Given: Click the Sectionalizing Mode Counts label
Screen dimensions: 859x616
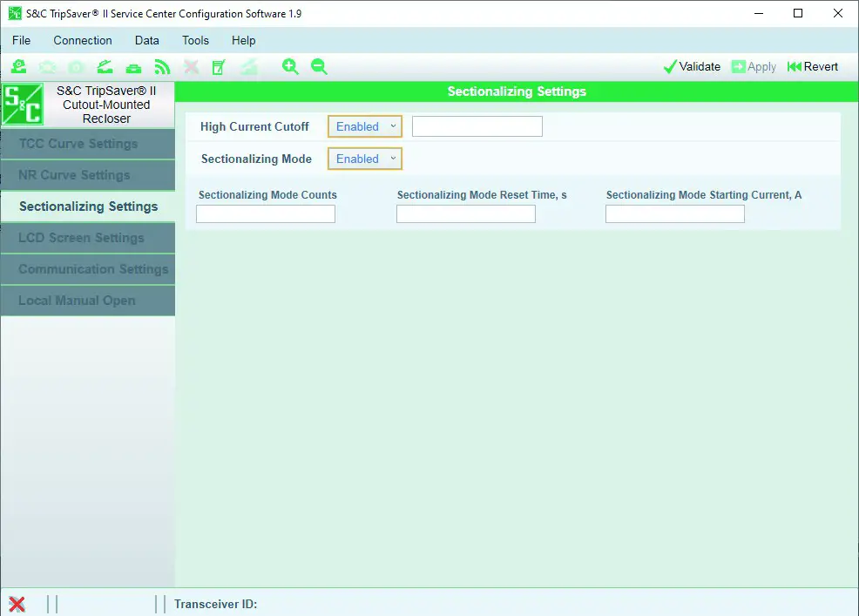Looking at the screenshot, I should (x=267, y=194).
